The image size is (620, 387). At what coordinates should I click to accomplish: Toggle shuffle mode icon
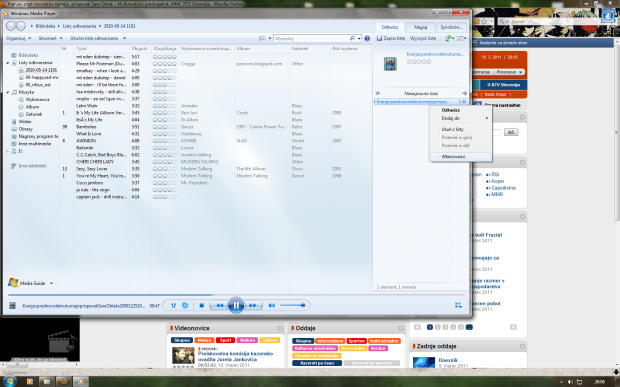point(173,306)
